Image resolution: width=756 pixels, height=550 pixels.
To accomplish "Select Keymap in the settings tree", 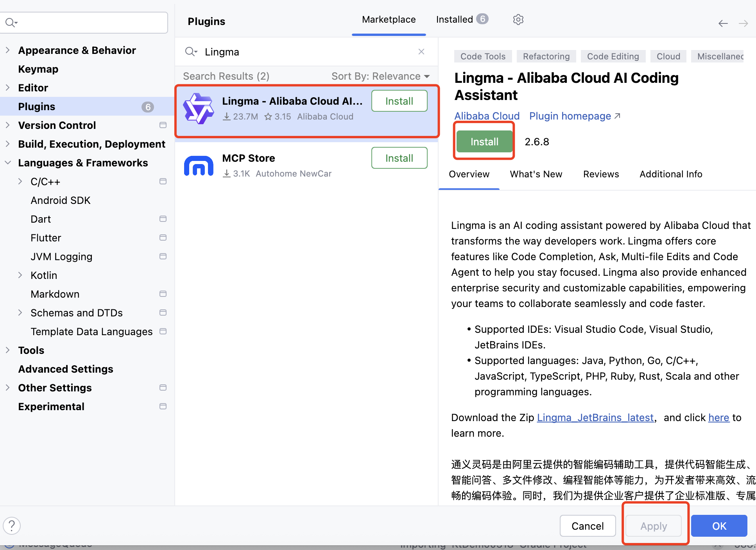I will (38, 69).
